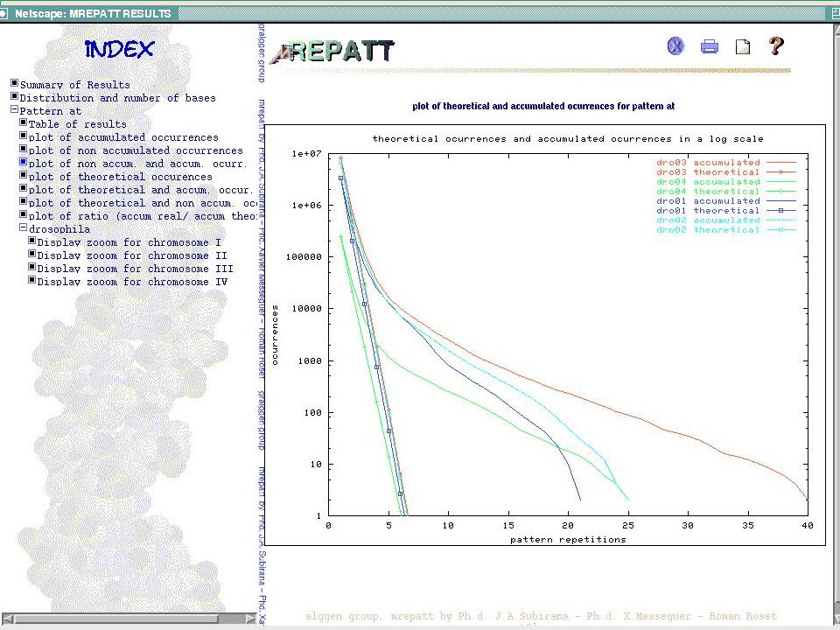Click bullet icon beside Display zooom chromosome IV
The height and width of the screenshot is (630, 840).
[x=31, y=280]
